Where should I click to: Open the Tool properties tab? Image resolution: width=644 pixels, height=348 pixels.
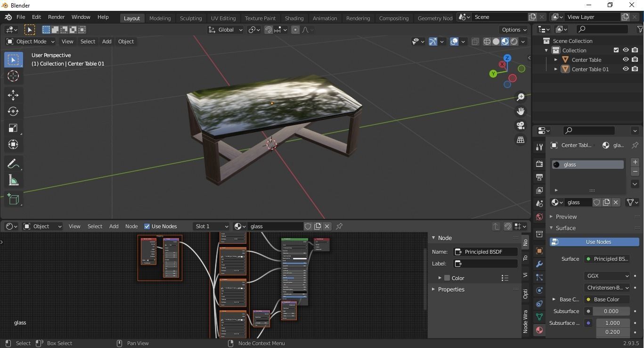(539, 147)
